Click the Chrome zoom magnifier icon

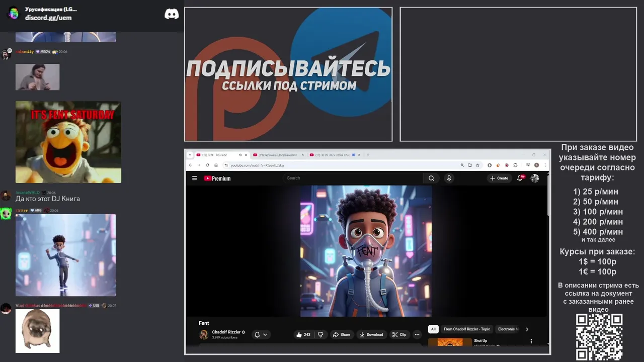[462, 165]
